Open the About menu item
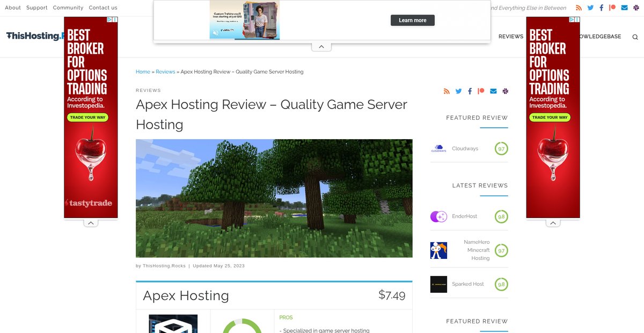The width and height of the screenshot is (644, 333). pyautogui.click(x=13, y=8)
